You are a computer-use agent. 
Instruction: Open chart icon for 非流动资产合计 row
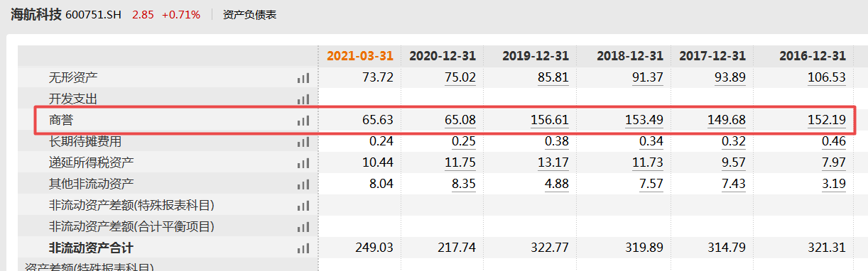point(303,248)
